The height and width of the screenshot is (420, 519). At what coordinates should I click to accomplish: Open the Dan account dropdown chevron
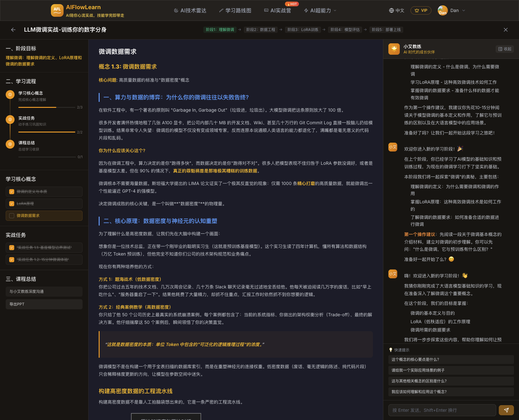tap(464, 10)
